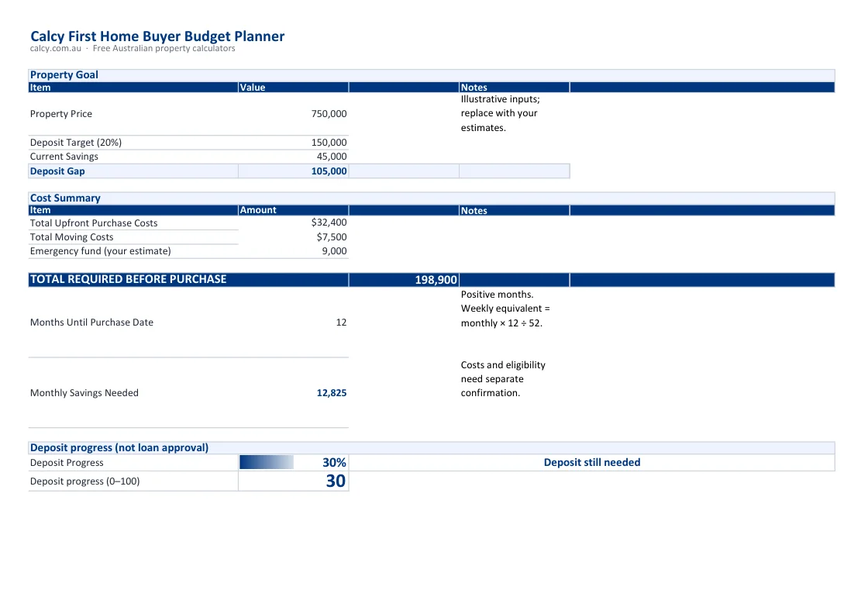This screenshot has width=868, height=614.
Task: Click the 'Positive months. Weekly equivalent' note
Action: pos(505,309)
